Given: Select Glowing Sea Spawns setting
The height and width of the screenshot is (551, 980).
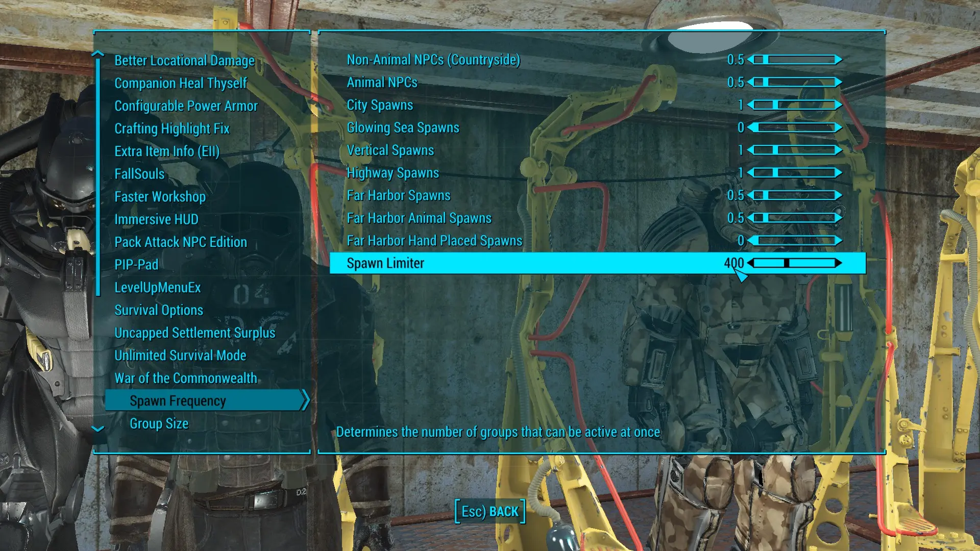Looking at the screenshot, I should 403,127.
